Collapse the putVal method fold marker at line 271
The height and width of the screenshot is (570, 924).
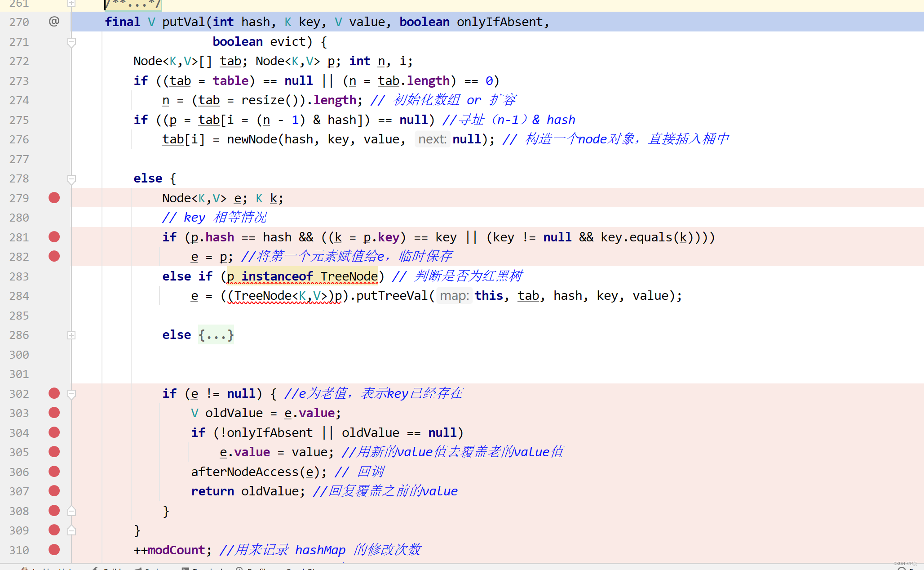71,42
